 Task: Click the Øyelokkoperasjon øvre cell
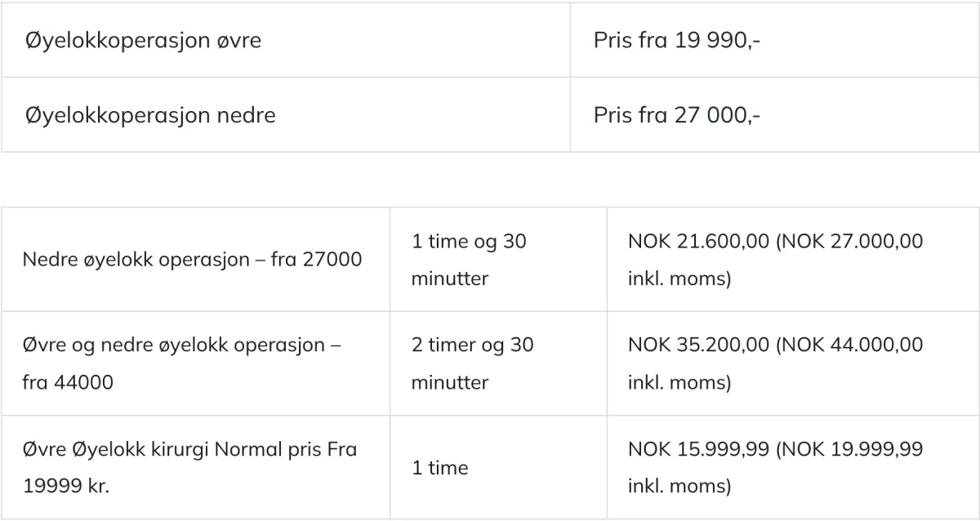coord(286,40)
